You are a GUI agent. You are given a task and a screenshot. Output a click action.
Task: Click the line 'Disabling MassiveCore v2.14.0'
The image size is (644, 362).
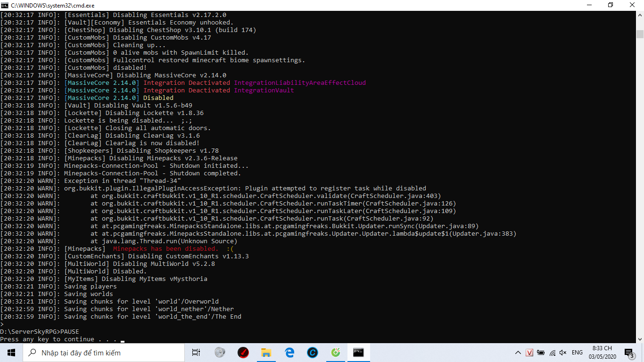click(113, 75)
